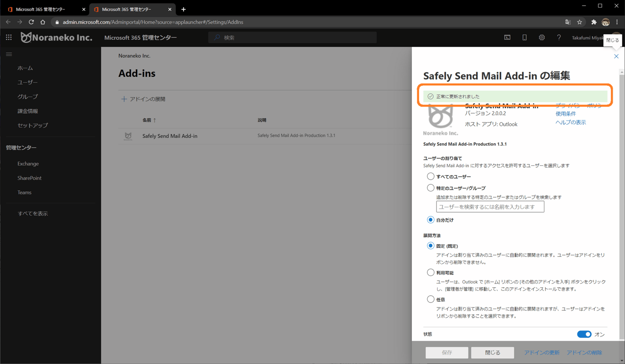Bookmark this page with star icon

pyautogui.click(x=579, y=22)
